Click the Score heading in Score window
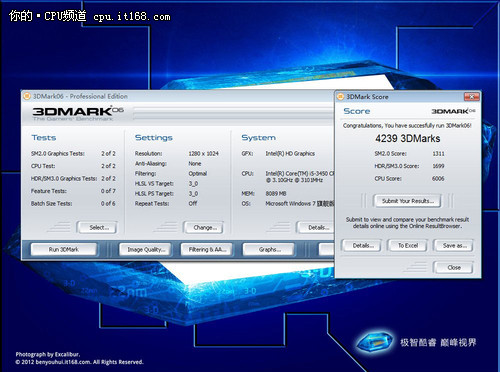This screenshot has width=500, height=372. tap(357, 111)
